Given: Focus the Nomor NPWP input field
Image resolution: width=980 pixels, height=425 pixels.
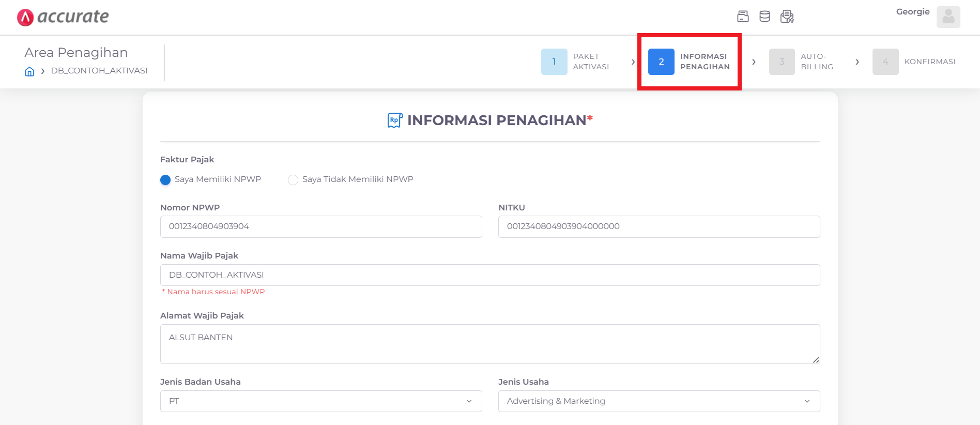Looking at the screenshot, I should pyautogui.click(x=321, y=226).
